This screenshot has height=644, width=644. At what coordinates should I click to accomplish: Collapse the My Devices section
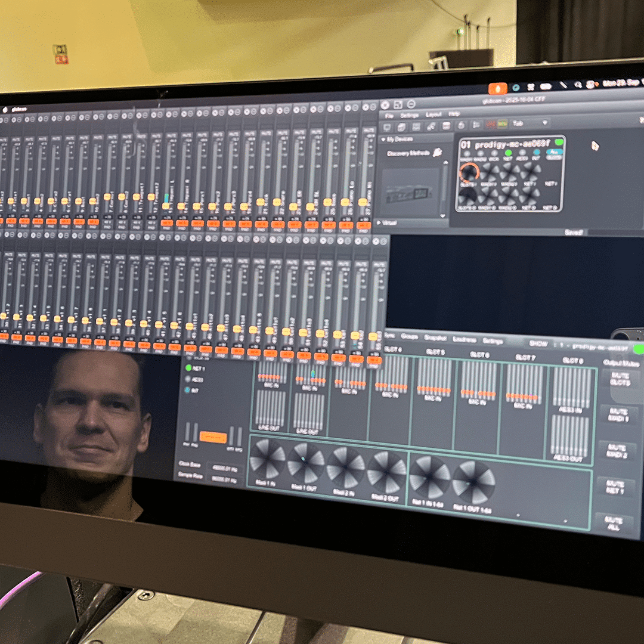coord(383,139)
